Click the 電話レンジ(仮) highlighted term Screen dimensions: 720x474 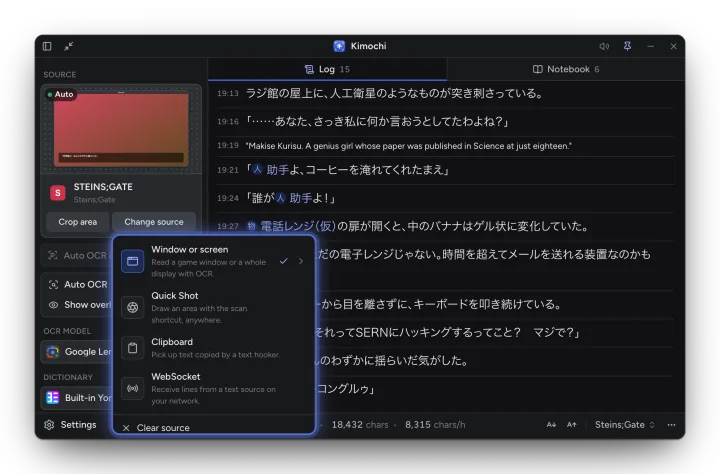pyautogui.click(x=298, y=226)
